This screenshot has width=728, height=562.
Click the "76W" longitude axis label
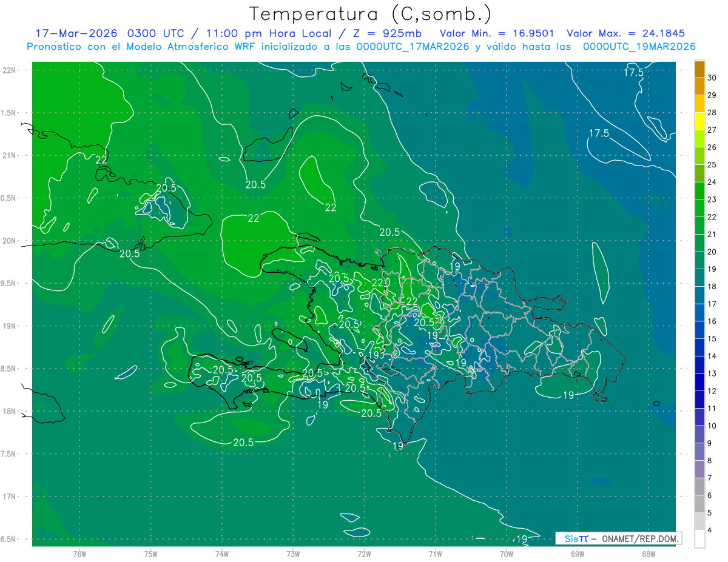click(79, 554)
